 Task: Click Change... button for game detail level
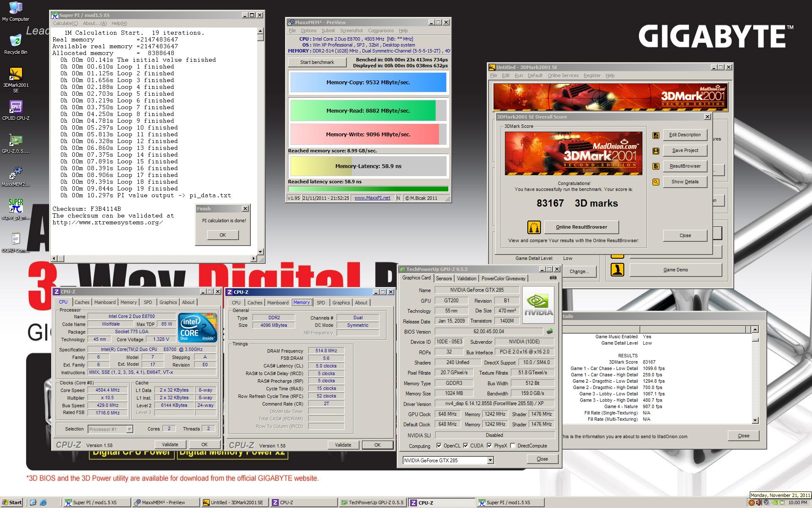pyautogui.click(x=579, y=271)
